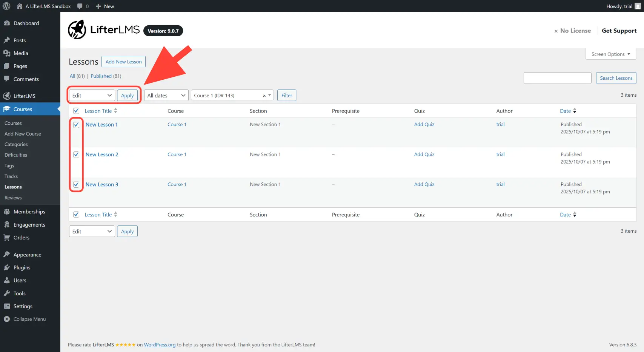The width and height of the screenshot is (644, 352).
Task: Click the Add New Lesson button
Action: click(x=123, y=62)
